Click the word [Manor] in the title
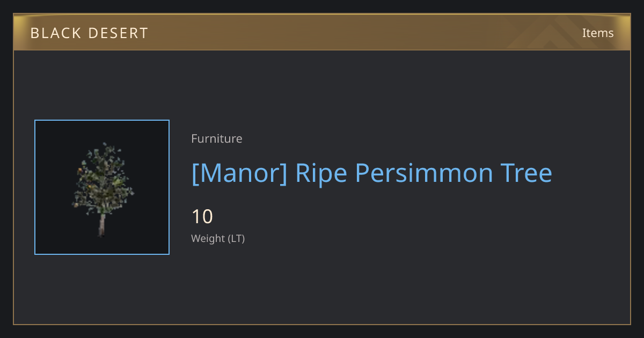644x338 pixels. pyautogui.click(x=239, y=173)
